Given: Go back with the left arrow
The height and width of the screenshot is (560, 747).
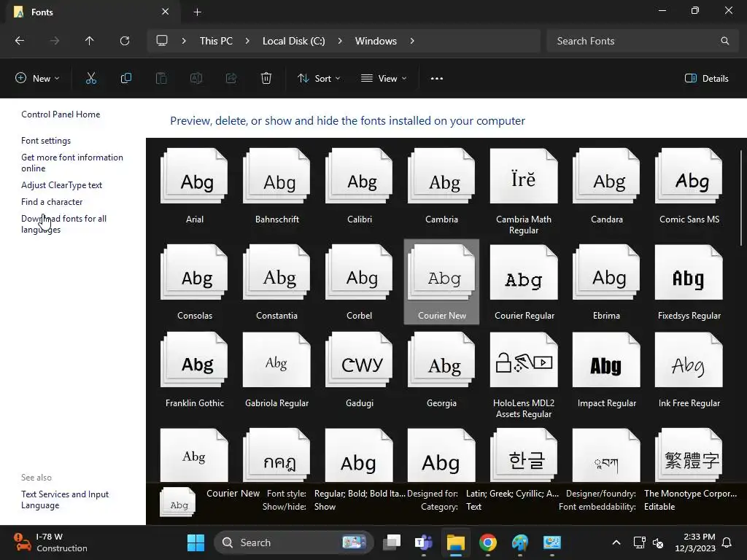Looking at the screenshot, I should (x=20, y=41).
